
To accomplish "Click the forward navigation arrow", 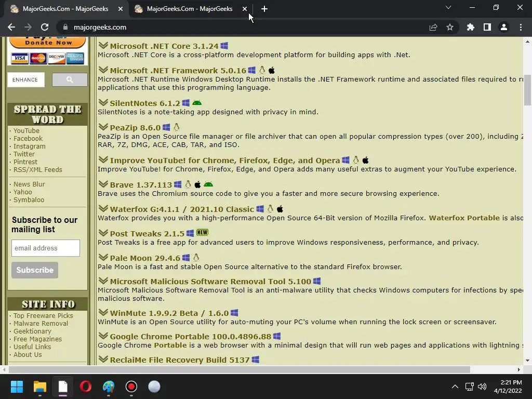I will point(28,27).
